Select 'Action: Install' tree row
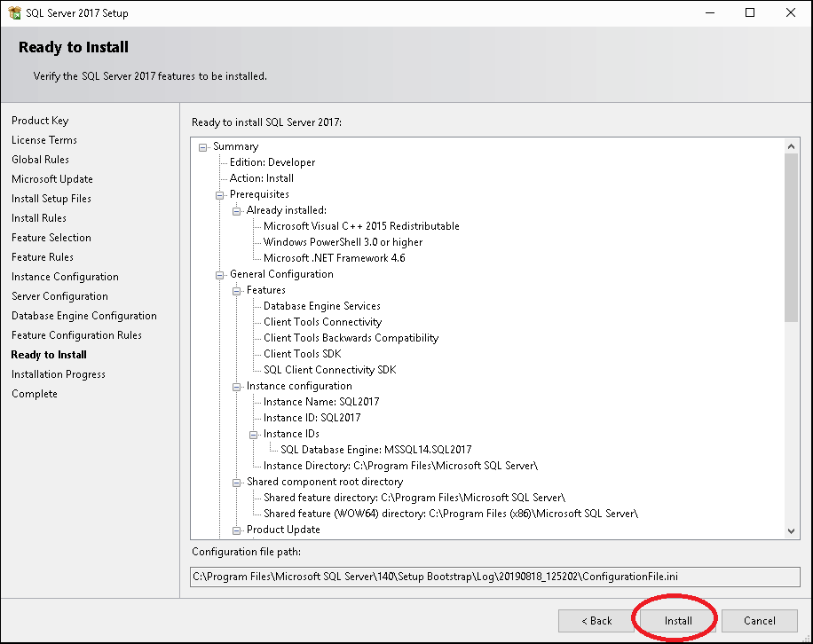The width and height of the screenshot is (813, 644). [261, 178]
